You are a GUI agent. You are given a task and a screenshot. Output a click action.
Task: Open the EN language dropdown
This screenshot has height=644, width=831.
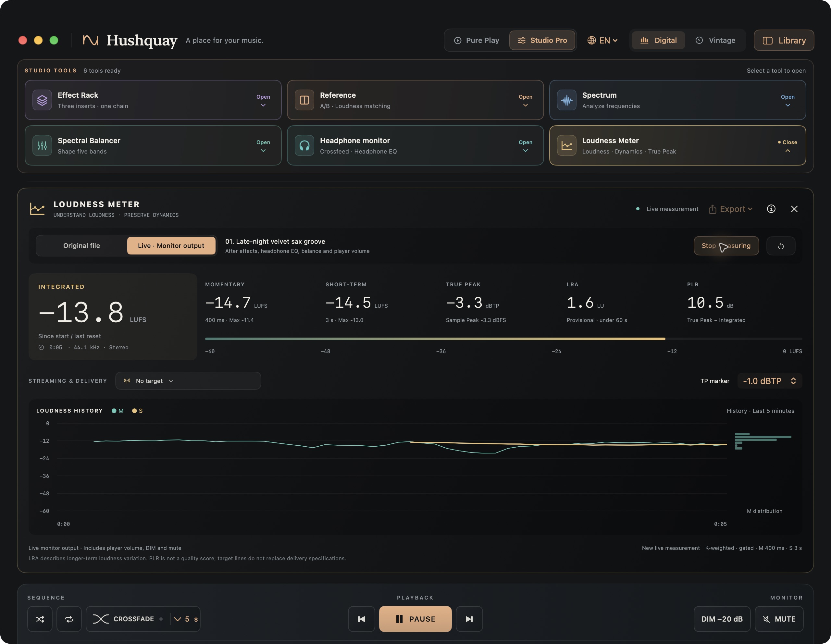click(x=602, y=40)
